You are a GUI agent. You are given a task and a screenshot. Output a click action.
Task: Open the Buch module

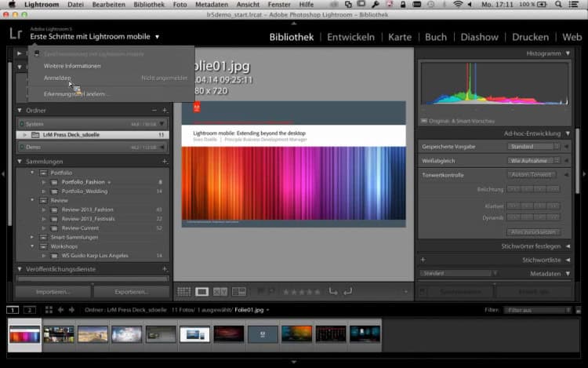tap(436, 37)
